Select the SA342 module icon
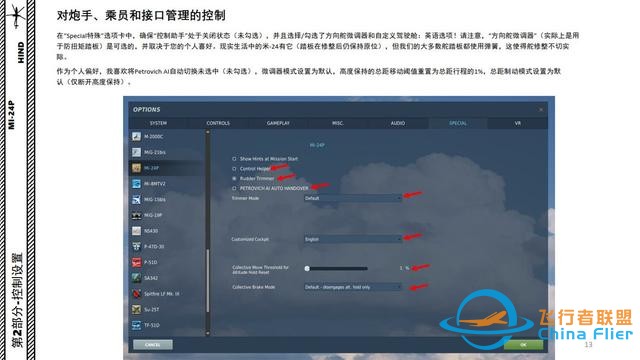Screen dimensions: 640x360 coord(136,278)
